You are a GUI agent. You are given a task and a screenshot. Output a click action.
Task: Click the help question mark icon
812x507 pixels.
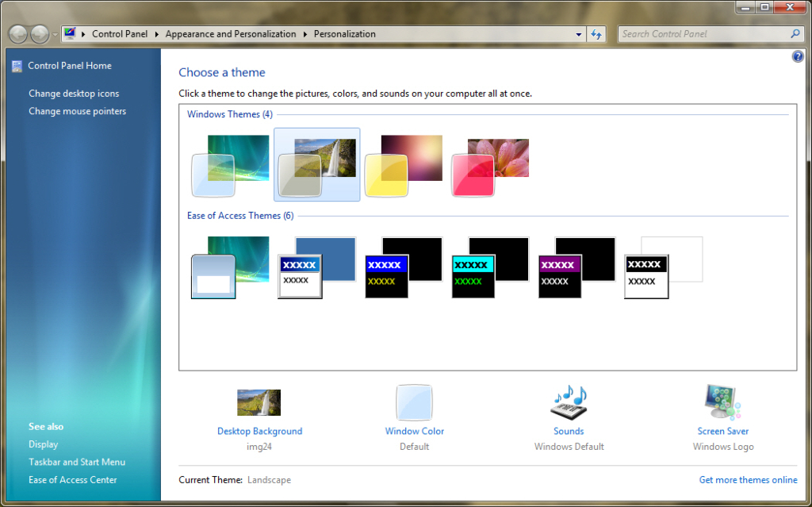click(798, 56)
